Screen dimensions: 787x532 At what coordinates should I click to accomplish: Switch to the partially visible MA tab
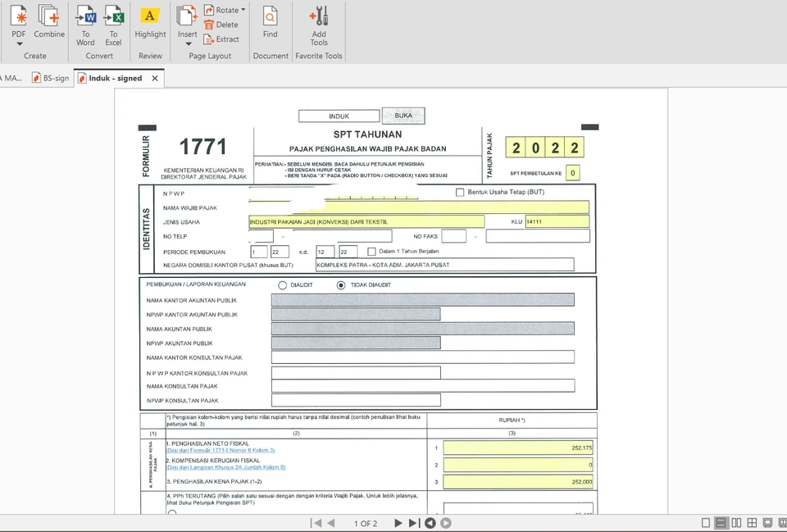click(x=11, y=79)
